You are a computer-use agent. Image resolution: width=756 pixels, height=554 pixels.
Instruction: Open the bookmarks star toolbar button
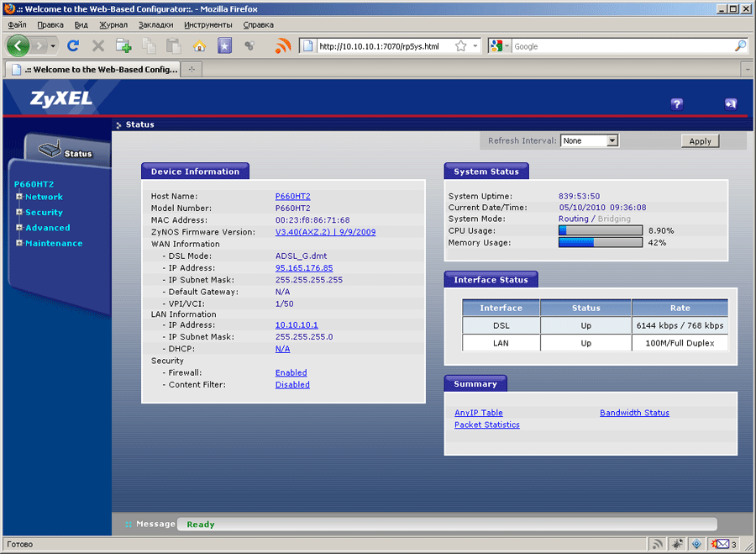click(224, 46)
